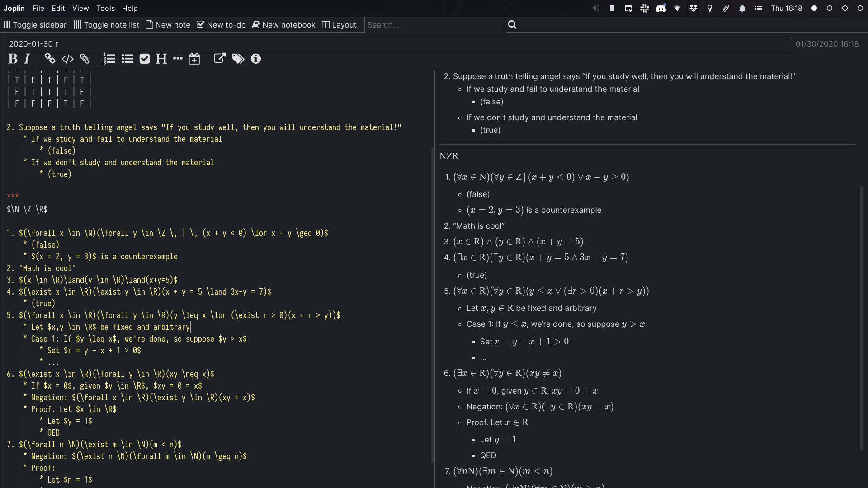Focus the Search field
The width and height of the screenshot is (868, 488).
click(435, 25)
